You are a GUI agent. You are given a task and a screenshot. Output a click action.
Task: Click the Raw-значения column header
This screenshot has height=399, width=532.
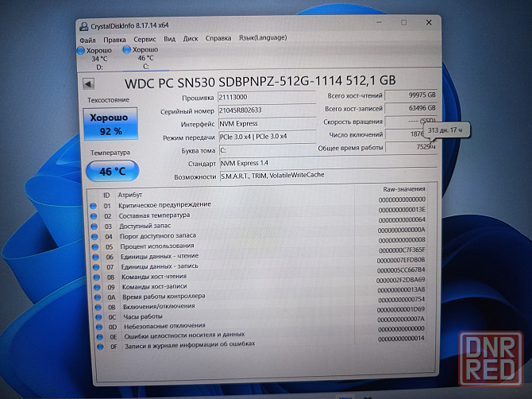coord(403,189)
